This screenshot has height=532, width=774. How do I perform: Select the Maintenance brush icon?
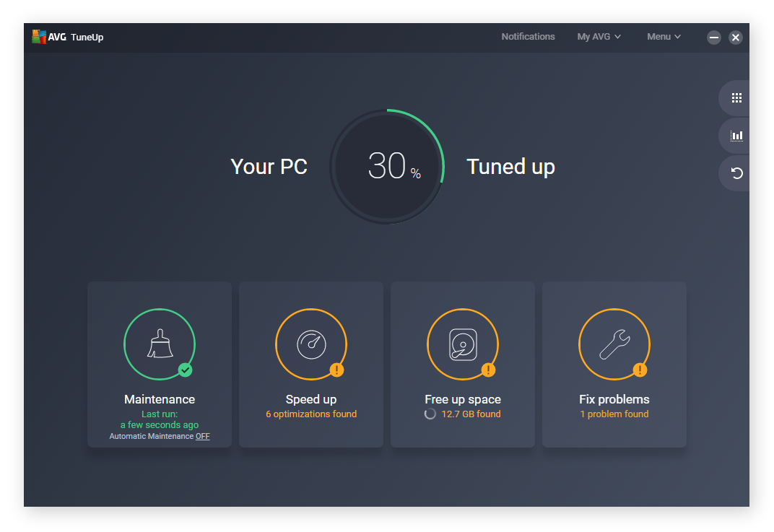tap(159, 344)
